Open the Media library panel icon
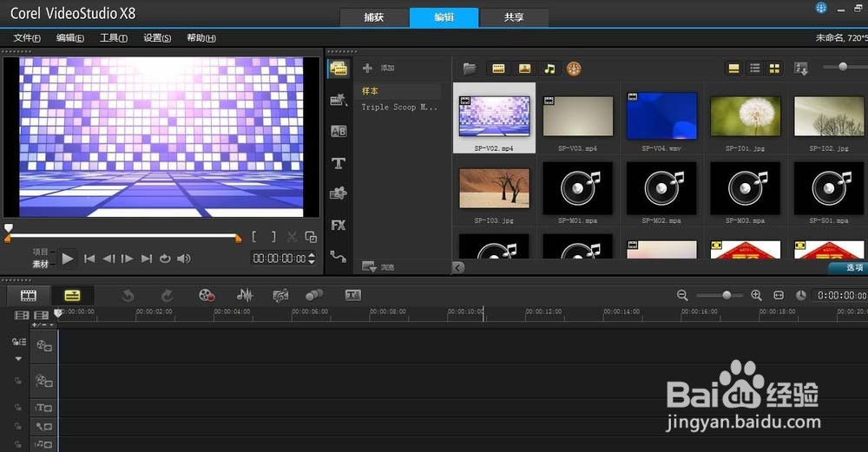868x452 pixels. pos(339,69)
